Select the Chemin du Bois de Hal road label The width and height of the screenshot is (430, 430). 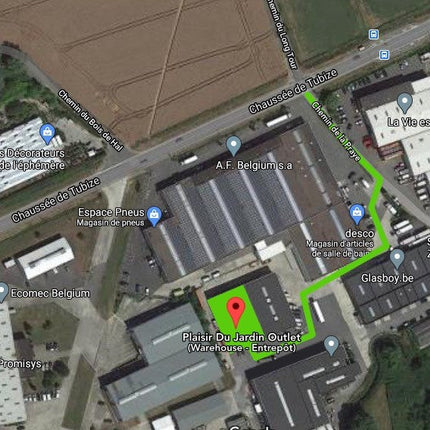click(x=91, y=120)
